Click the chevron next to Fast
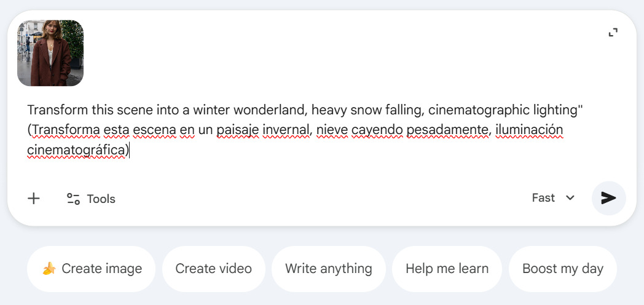This screenshot has width=644, height=305. coord(570,198)
